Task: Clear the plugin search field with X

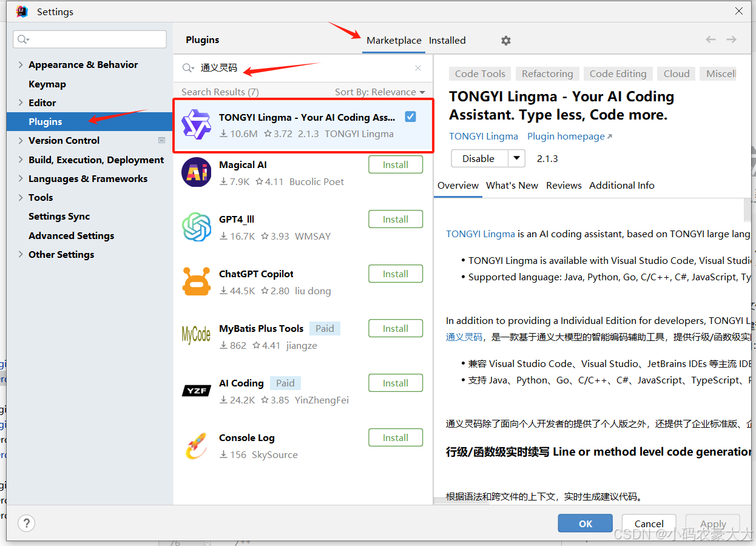Action: click(x=418, y=68)
